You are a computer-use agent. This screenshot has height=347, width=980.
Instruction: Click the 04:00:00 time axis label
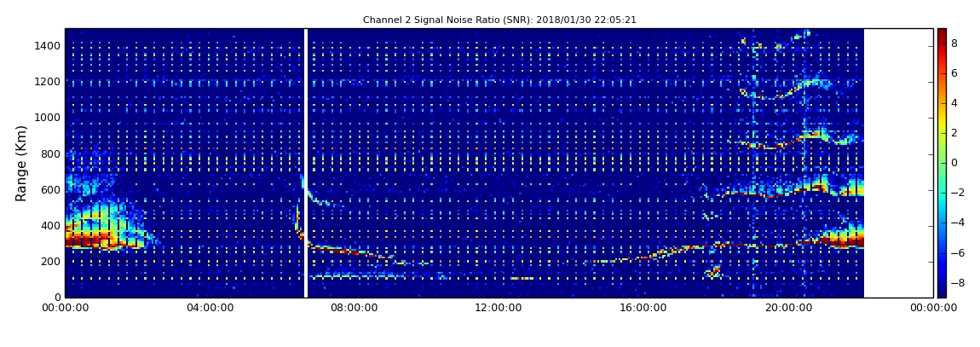(210, 308)
